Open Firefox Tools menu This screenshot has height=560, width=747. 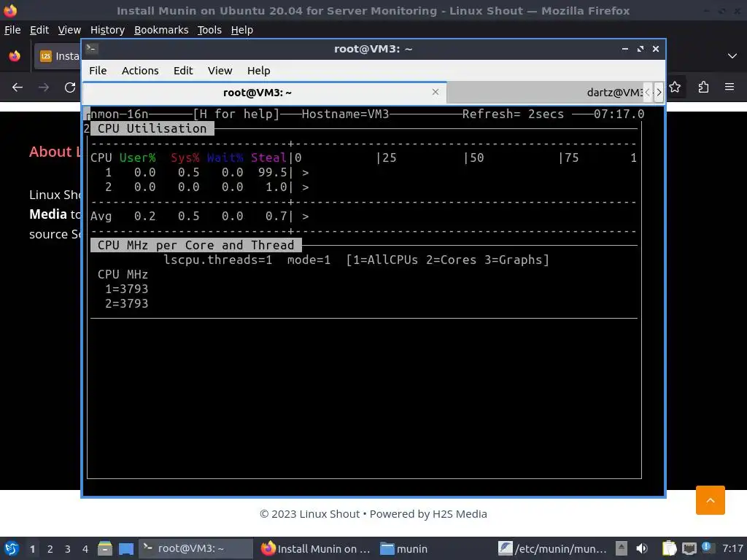point(209,30)
